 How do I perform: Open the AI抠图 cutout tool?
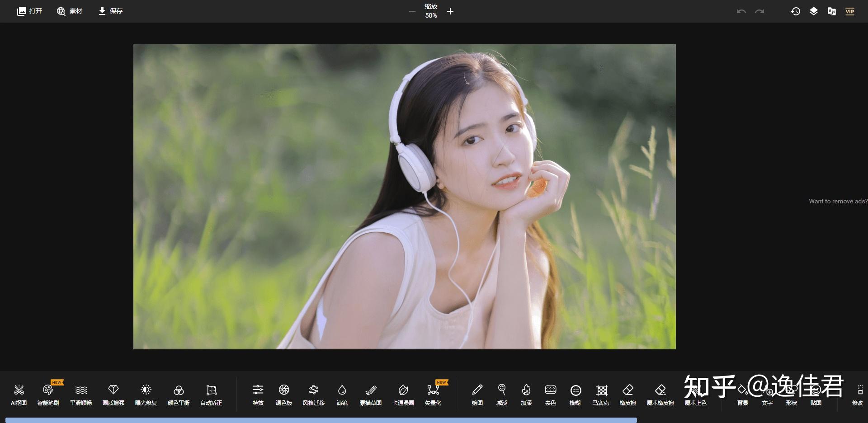[x=19, y=395]
